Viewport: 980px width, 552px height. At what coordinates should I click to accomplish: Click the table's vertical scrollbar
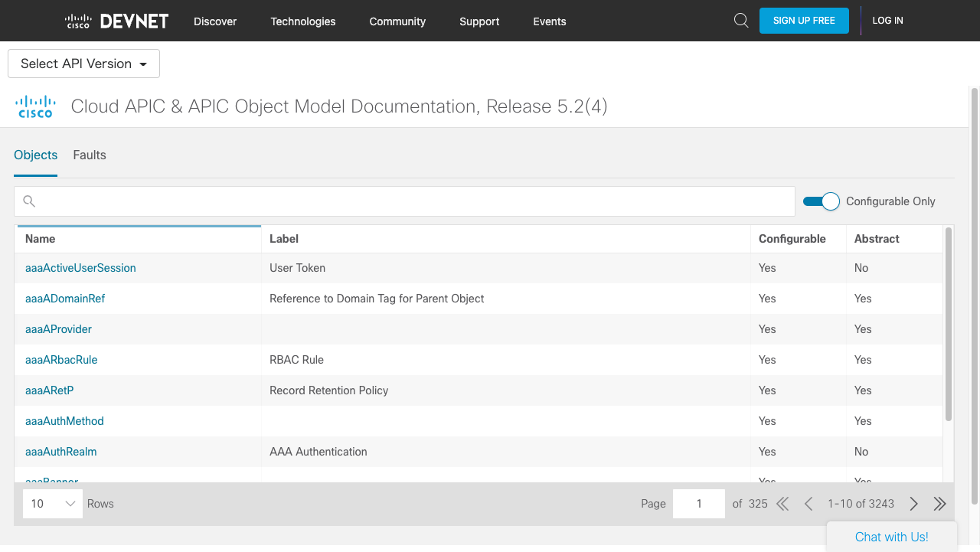949,324
